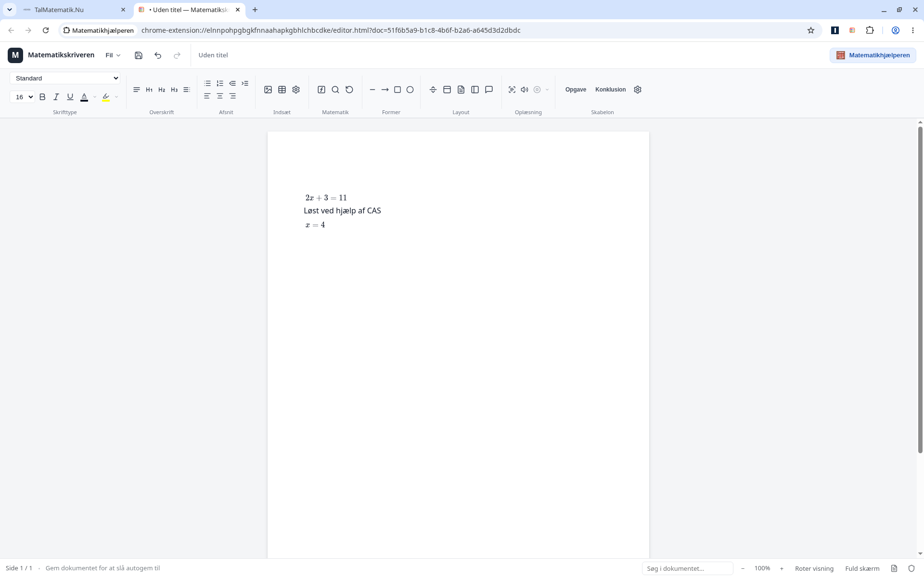This screenshot has height=578, width=924.
Task: Insert a table from the Indsæt group
Action: [282, 90]
